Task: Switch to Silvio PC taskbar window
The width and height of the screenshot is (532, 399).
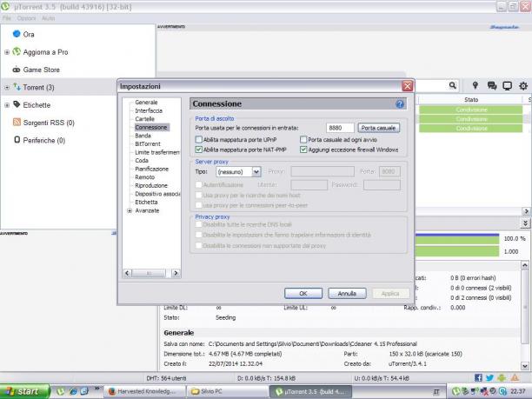Action: [x=228, y=391]
